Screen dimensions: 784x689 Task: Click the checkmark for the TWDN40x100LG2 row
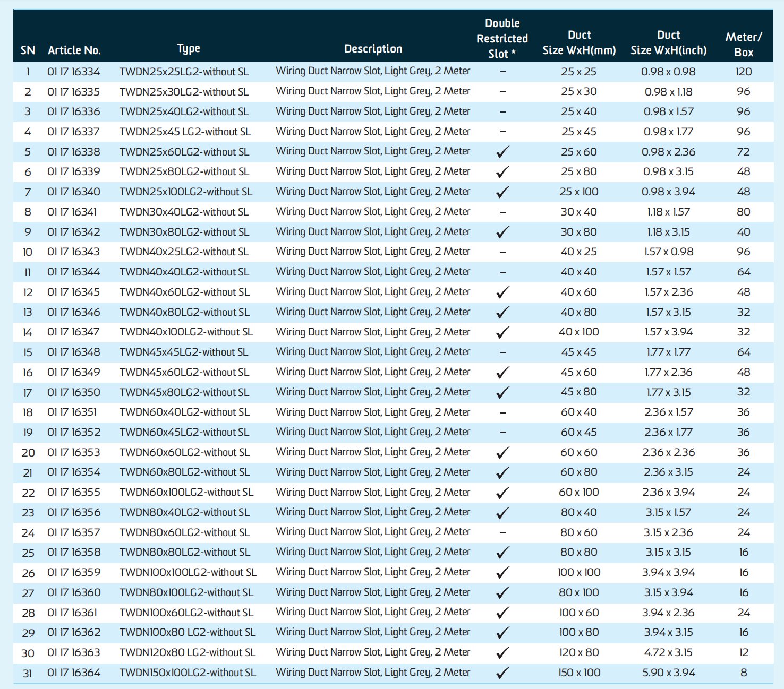click(x=502, y=332)
